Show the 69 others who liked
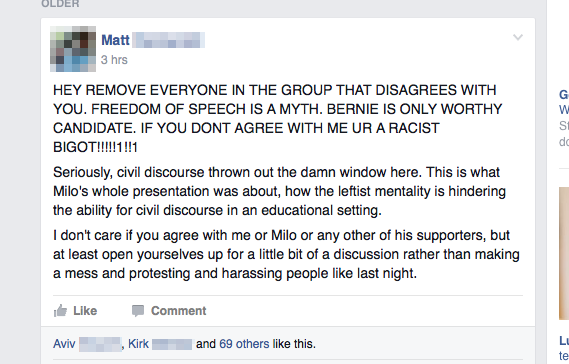569x364 pixels. [x=244, y=344]
